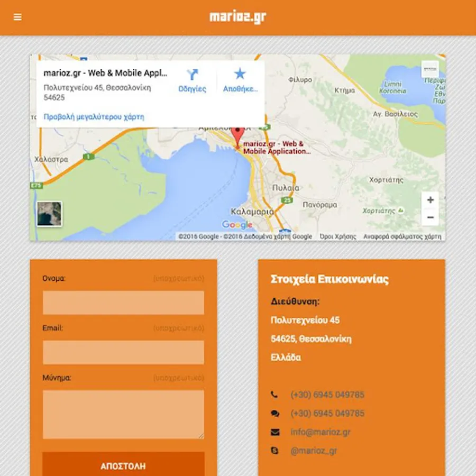Click the Skype icon
Image resolution: width=476 pixels, height=476 pixels.
pos(274,451)
